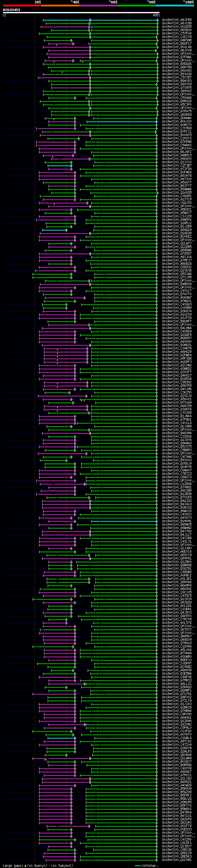Open the UniRef100_A8IJG4 entry
This screenshot has width=197, height=868.
click(177, 257)
